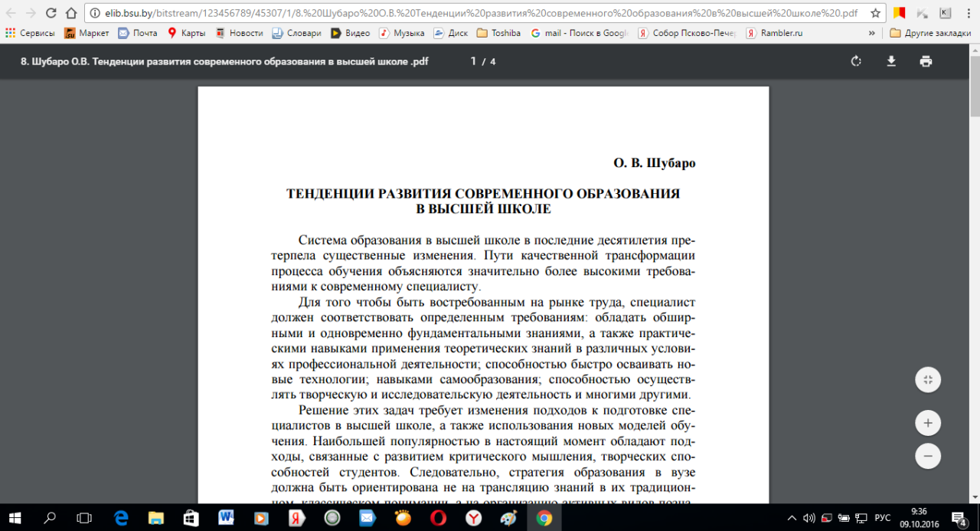Open the Mail app from the taskbar

point(367,518)
